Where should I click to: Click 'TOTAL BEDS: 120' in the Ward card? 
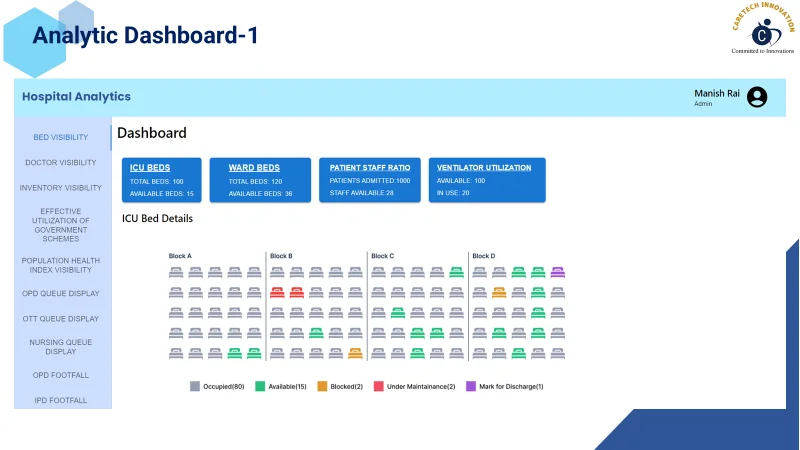click(255, 182)
